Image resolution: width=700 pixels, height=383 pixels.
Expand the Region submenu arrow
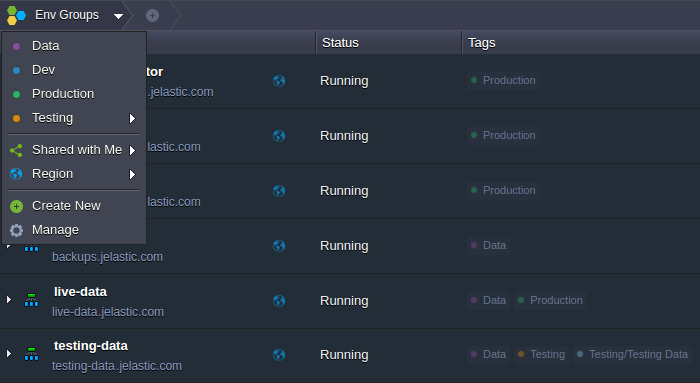coord(132,175)
